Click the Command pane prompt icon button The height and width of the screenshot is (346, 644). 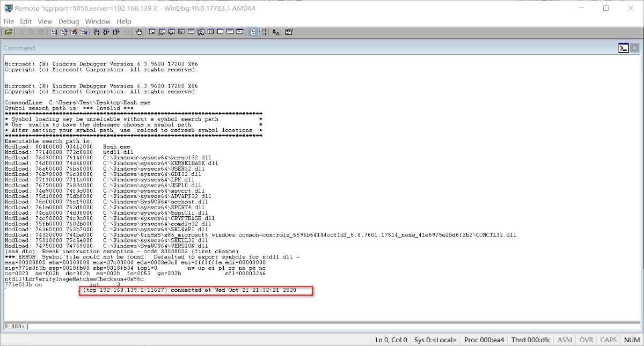(623, 48)
